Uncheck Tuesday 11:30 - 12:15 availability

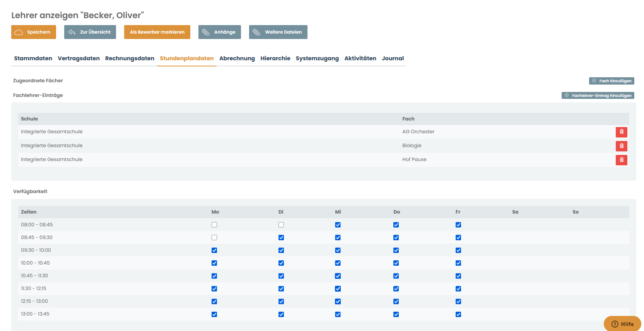(x=281, y=289)
